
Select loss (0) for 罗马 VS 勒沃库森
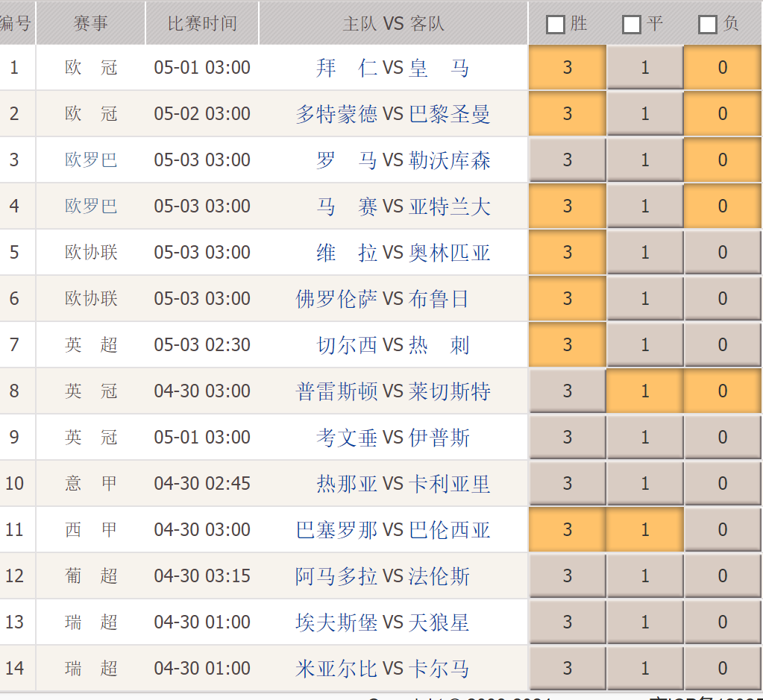723,160
